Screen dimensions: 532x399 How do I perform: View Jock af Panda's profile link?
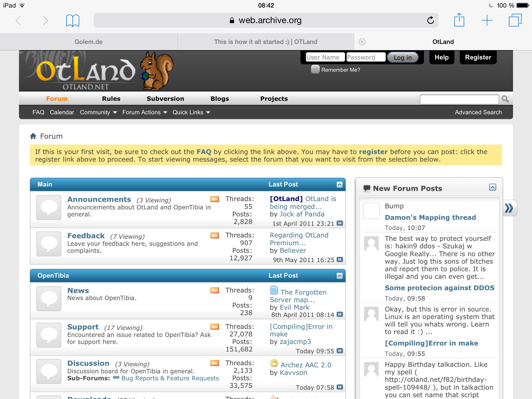(302, 214)
